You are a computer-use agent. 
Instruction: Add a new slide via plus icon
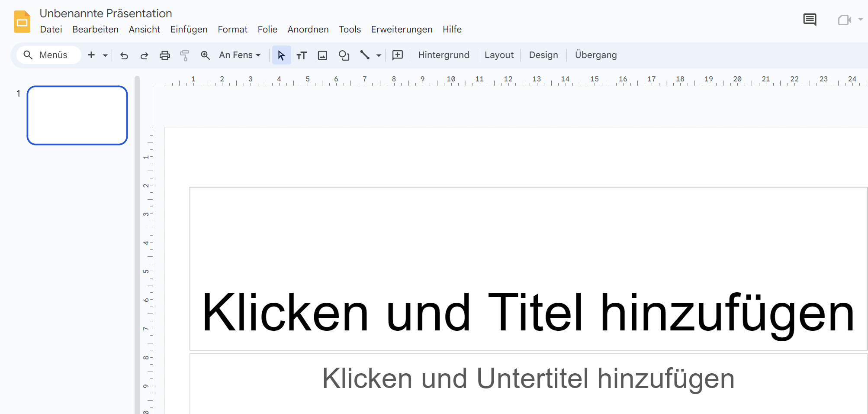coord(91,55)
